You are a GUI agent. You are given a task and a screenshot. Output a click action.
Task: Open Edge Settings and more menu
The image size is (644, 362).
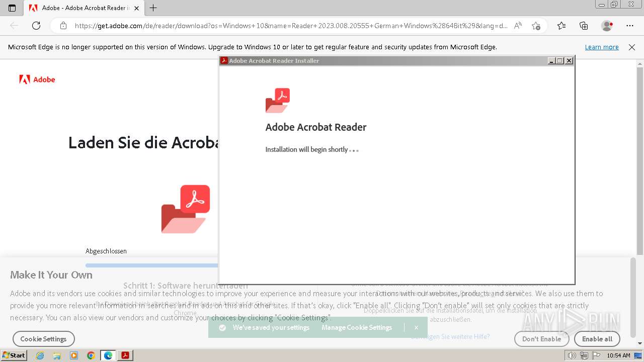[630, 26]
